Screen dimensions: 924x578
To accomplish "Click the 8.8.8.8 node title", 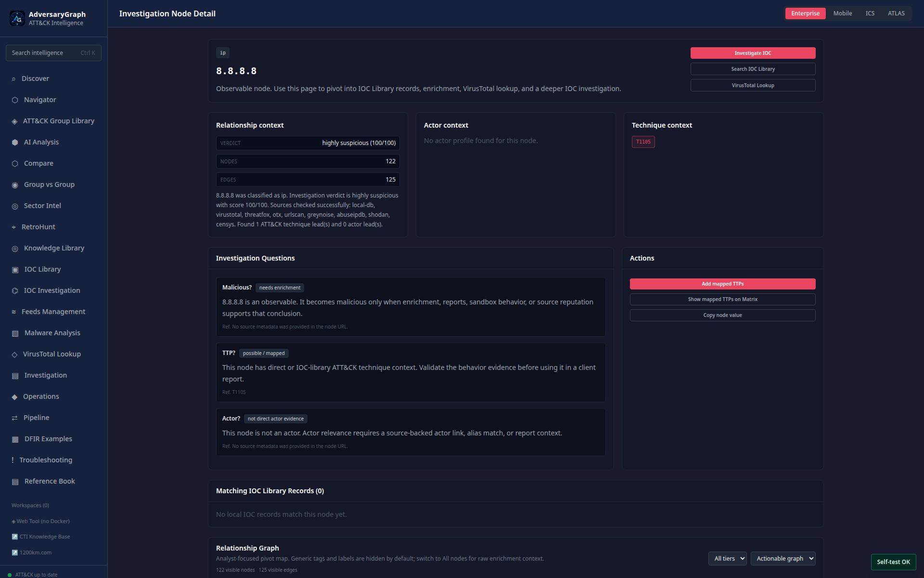I will pos(236,71).
